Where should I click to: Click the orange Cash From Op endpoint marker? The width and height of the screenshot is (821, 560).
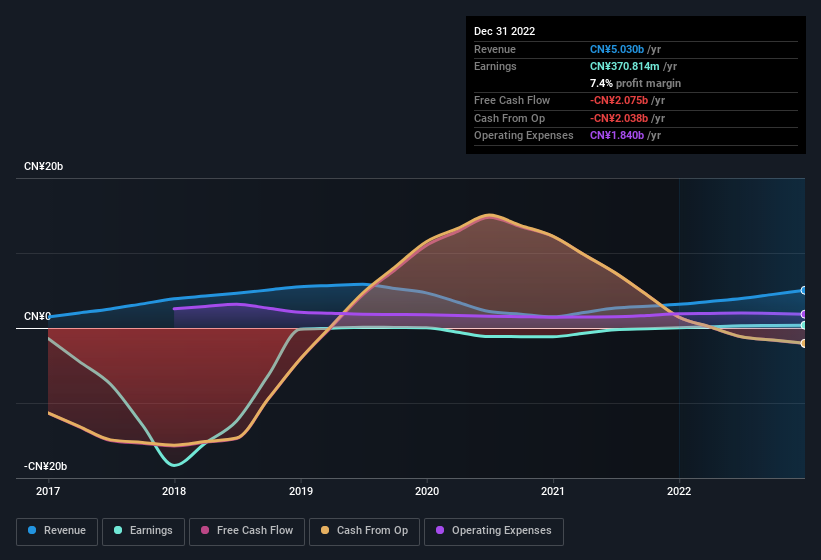tap(803, 343)
